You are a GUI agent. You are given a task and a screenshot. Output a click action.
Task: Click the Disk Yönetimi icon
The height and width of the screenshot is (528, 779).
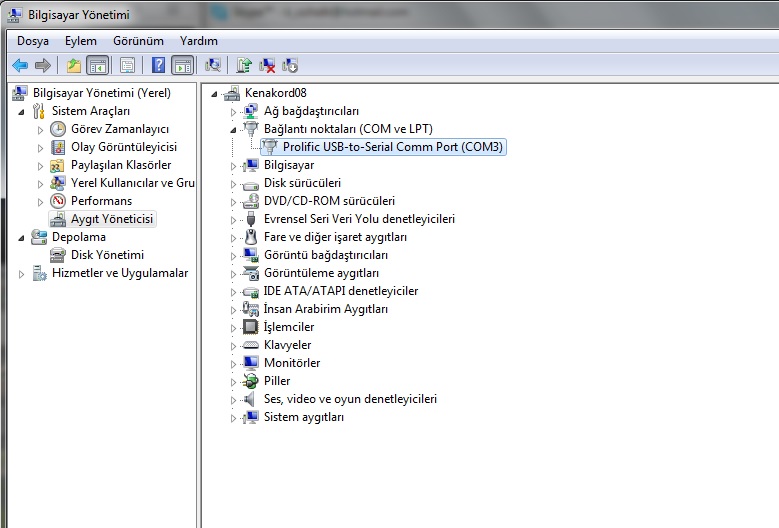point(58,255)
